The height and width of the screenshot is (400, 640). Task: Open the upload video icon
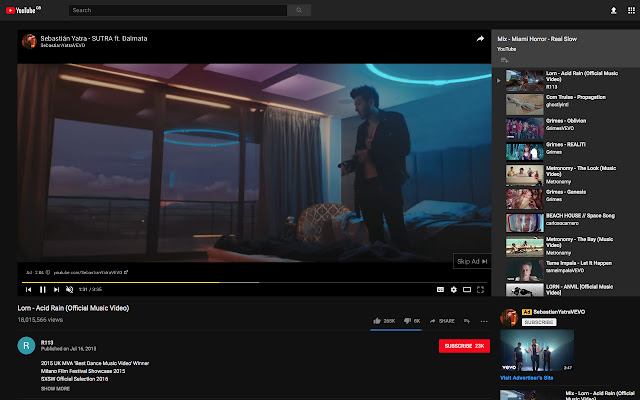click(x=613, y=11)
